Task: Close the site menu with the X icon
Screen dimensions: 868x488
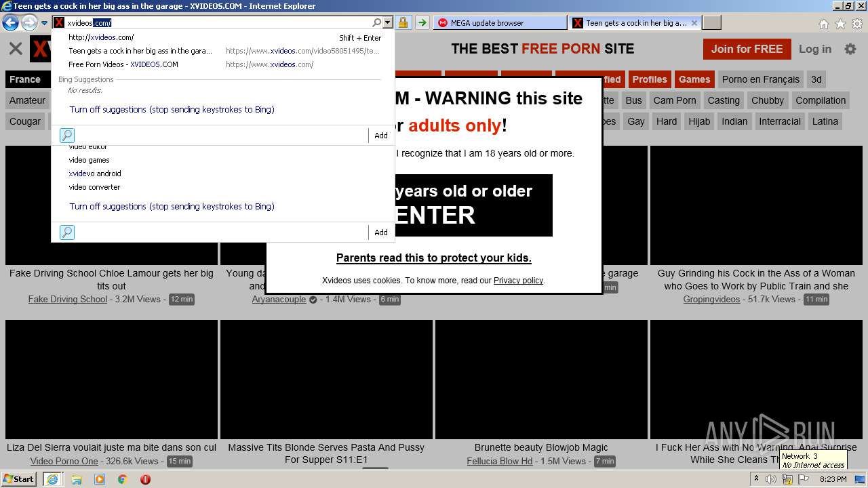Action: (x=16, y=49)
